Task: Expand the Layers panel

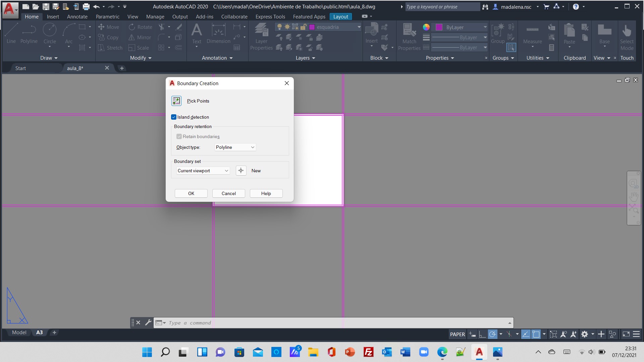Action: coord(305,58)
